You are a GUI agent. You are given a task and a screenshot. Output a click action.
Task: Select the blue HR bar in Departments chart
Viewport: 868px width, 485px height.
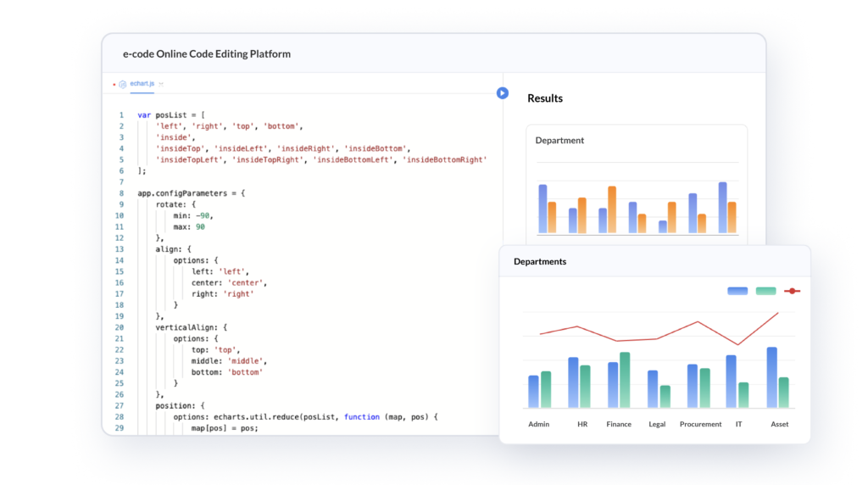click(x=574, y=382)
